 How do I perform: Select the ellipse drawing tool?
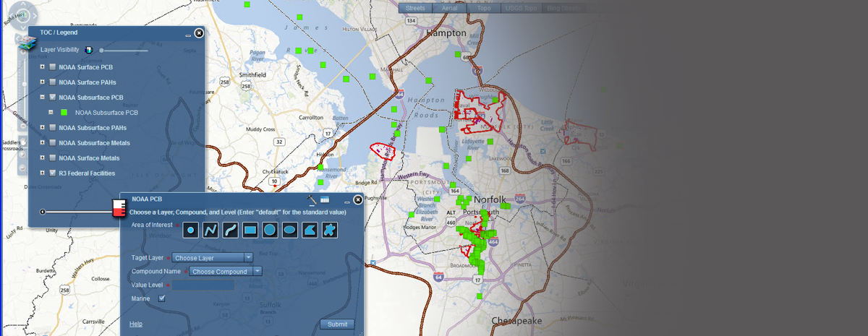point(289,231)
